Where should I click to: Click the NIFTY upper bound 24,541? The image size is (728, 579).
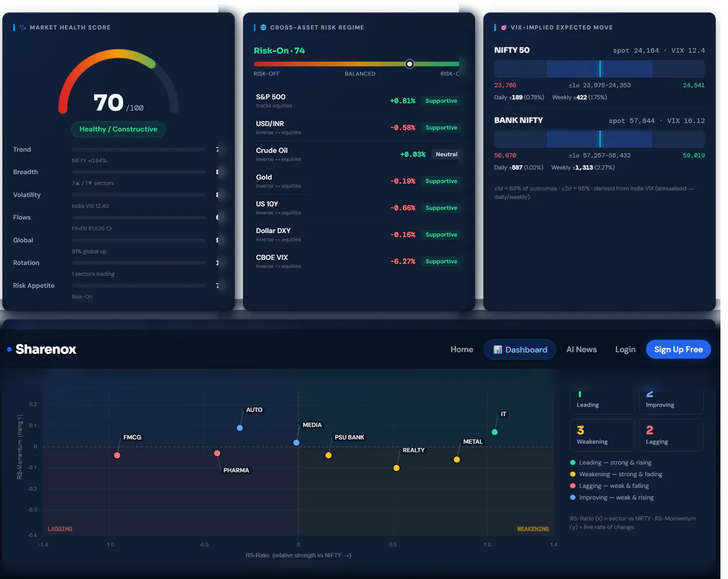[x=694, y=86]
